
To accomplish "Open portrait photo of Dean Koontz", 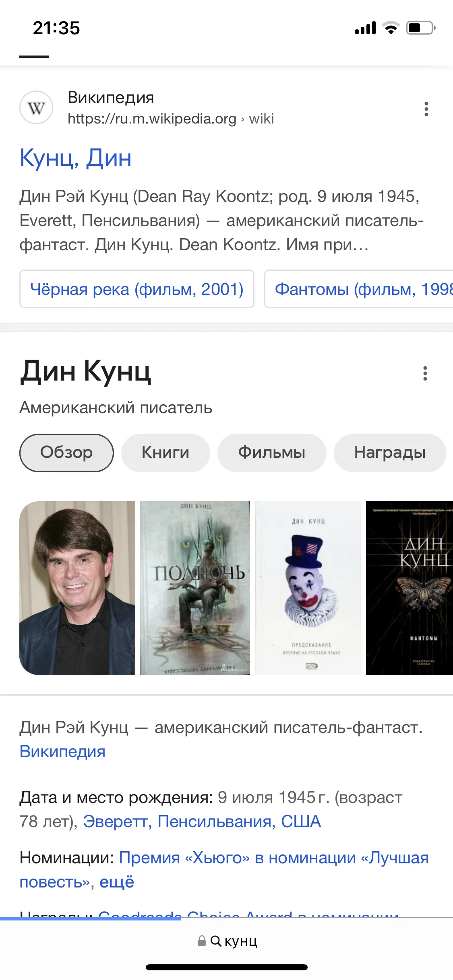I will tap(77, 588).
